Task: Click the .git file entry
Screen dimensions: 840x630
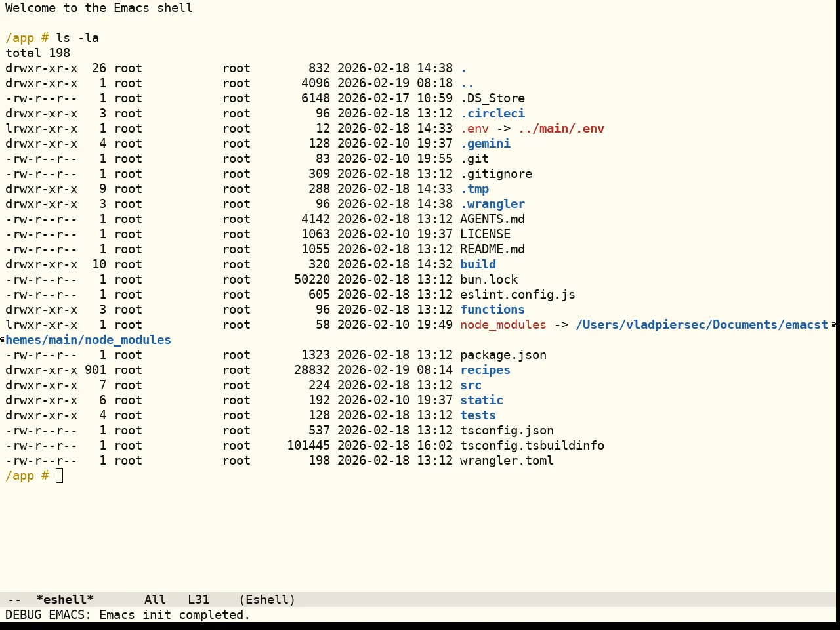Action: 474,159
